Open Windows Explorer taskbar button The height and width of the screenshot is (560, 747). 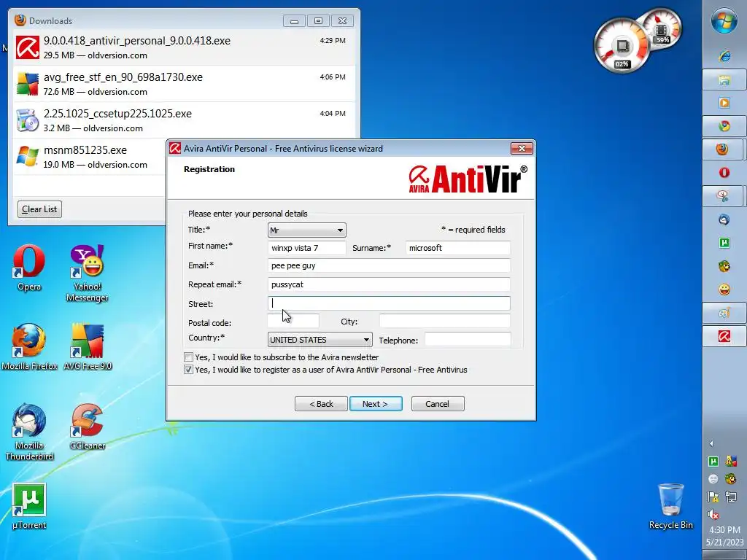tap(724, 79)
